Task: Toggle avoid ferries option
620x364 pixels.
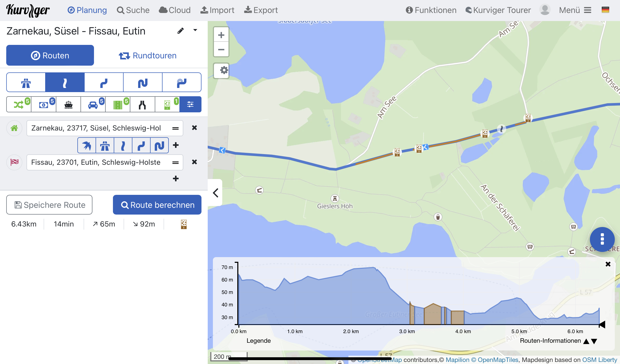Action: (68, 105)
